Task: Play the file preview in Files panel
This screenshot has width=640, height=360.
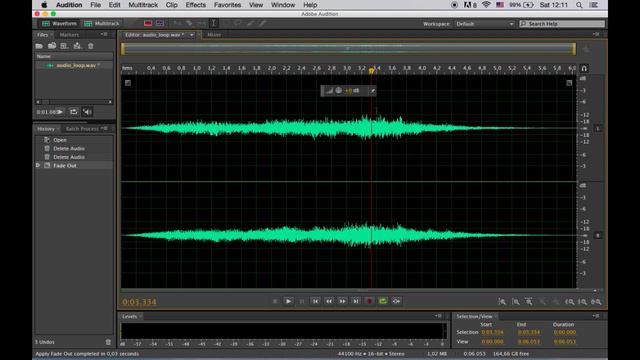Action: [x=60, y=111]
